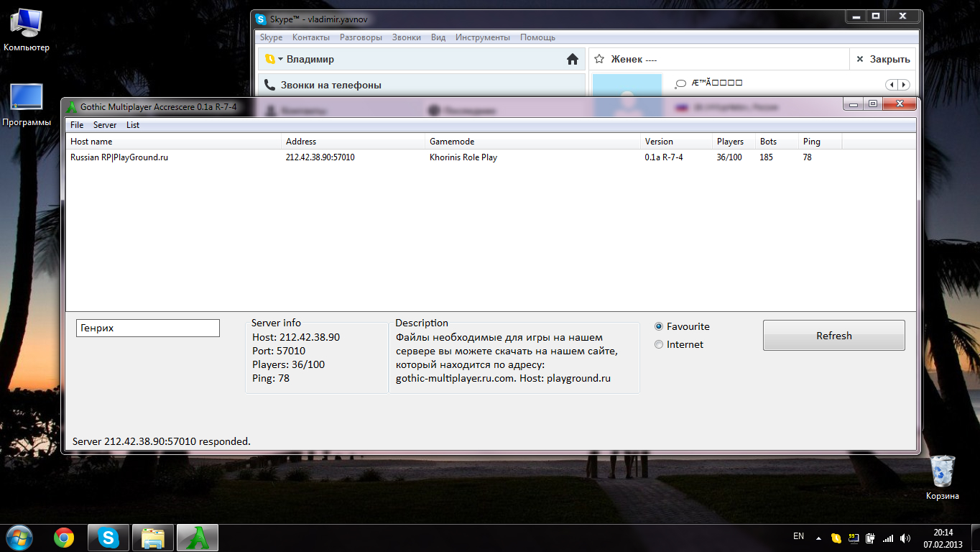Click the Звонки на телефоны phone icon
Viewport: 980px width, 552px height.
point(270,85)
